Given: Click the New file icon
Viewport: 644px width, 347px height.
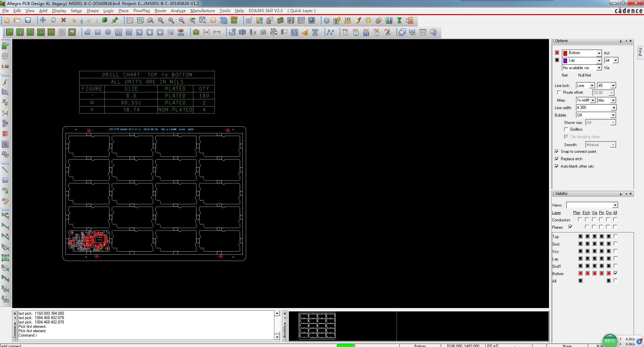Looking at the screenshot, I should (7, 20).
